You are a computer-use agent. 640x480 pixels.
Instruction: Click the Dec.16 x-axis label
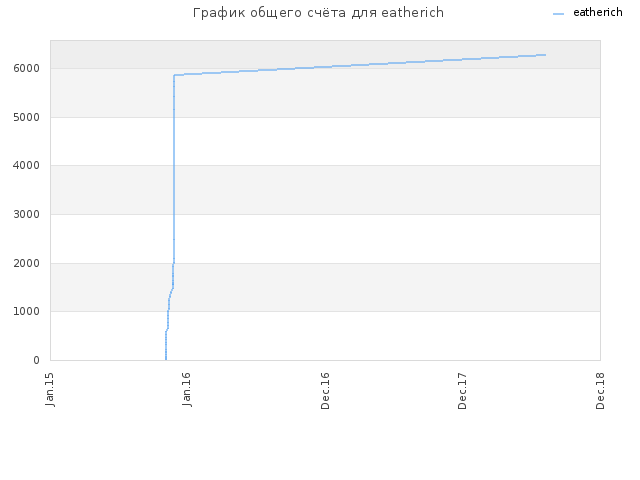pos(325,391)
